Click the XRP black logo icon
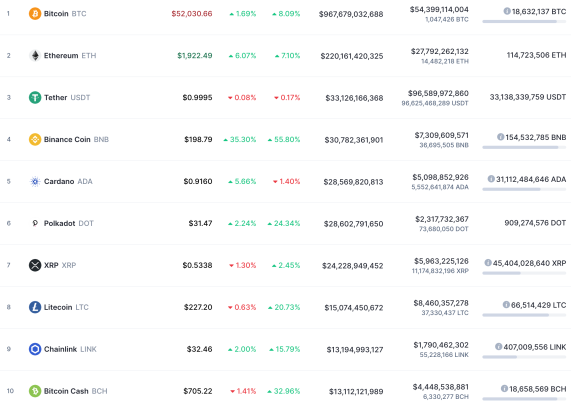Viewport: 571px width, 406px height. (35, 265)
